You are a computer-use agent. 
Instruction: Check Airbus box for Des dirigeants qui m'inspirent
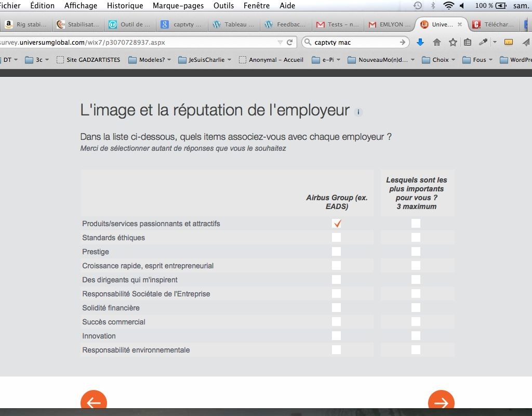point(337,279)
